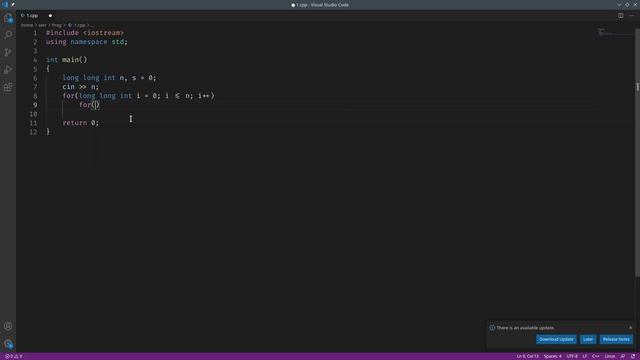The image size is (640, 360).
Task: Click the info icon in update notification
Action: [492, 328]
